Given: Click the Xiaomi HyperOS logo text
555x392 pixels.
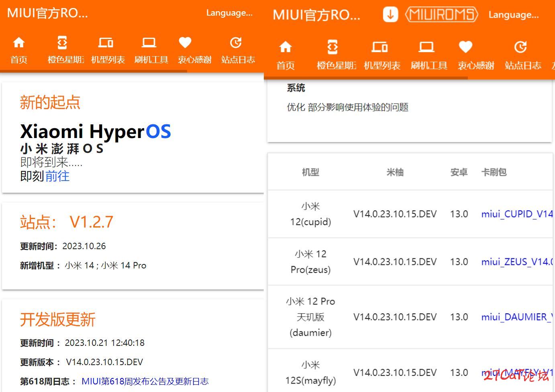Looking at the screenshot, I should point(96,132).
